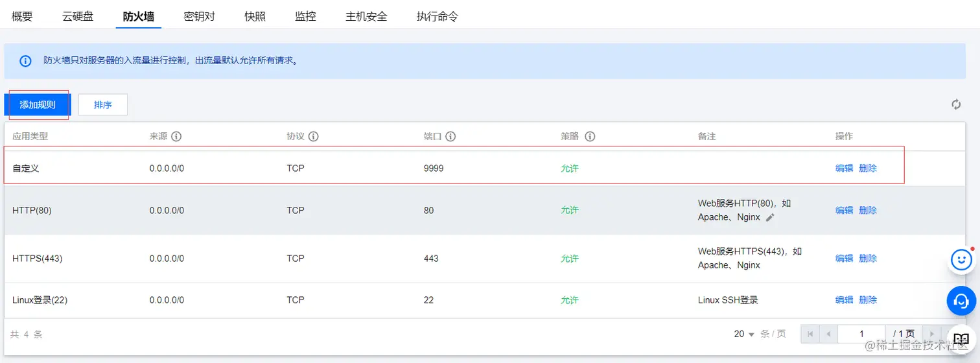Click the info icon in the blue notice
The image size is (980, 363).
click(x=25, y=61)
